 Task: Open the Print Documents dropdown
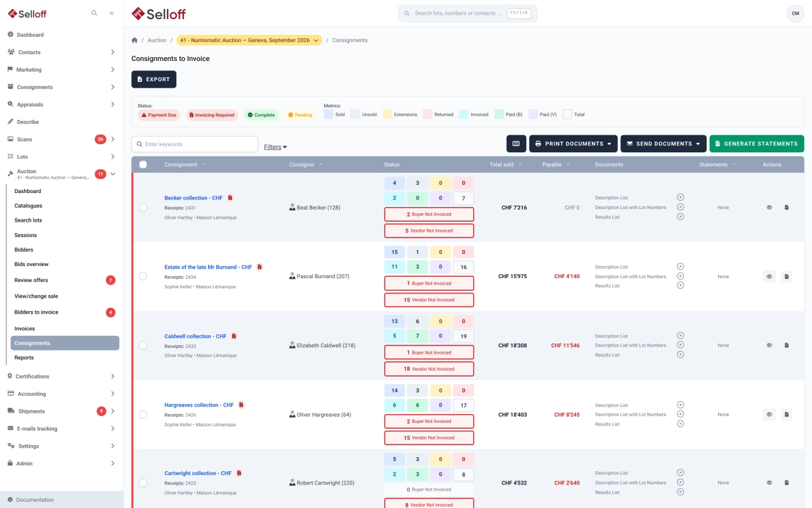point(573,144)
